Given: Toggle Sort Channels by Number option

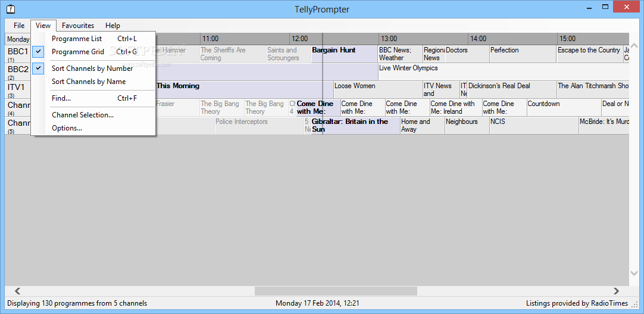Looking at the screenshot, I should (x=93, y=69).
